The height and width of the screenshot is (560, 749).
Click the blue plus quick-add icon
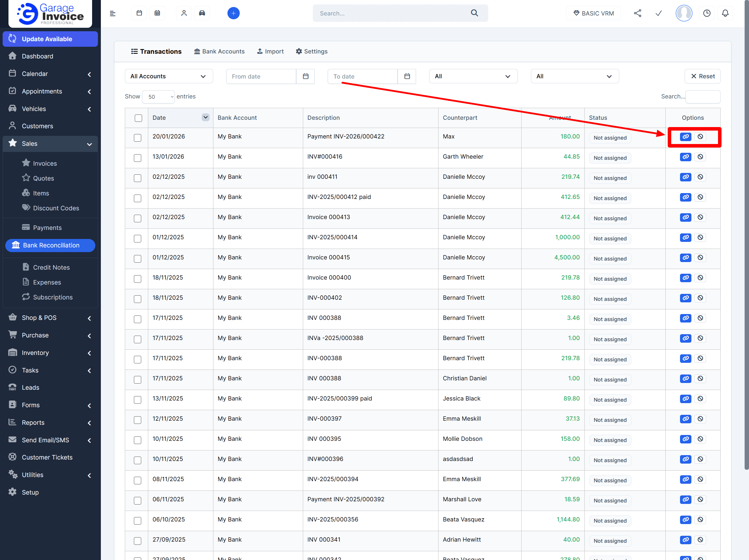[x=233, y=13]
